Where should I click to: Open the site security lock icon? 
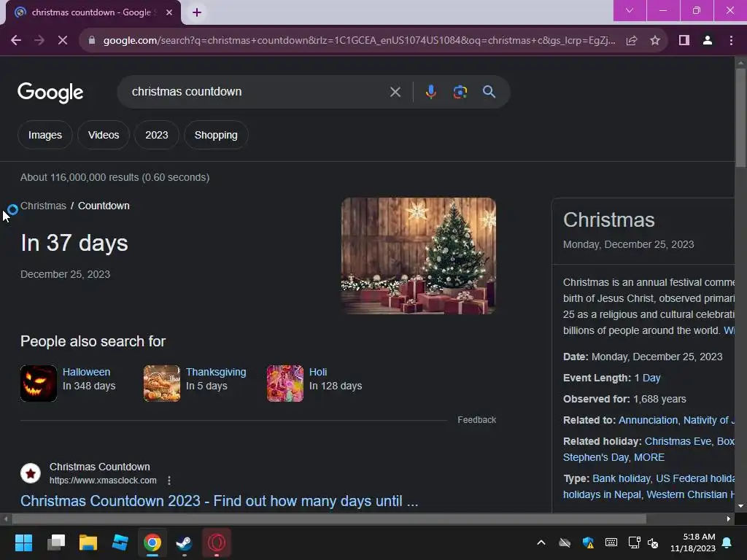92,41
